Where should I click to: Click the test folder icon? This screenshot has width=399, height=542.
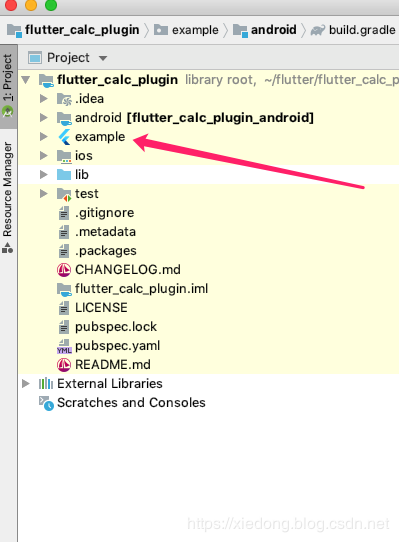tap(64, 194)
